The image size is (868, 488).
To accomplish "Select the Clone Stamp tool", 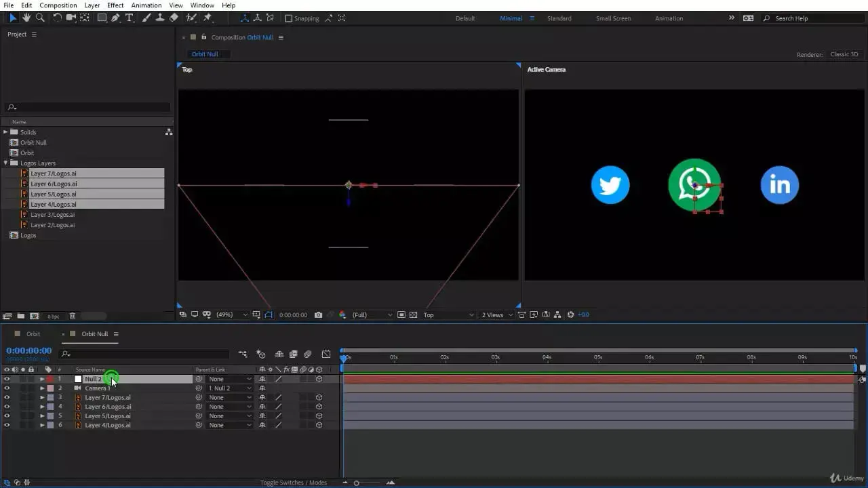I will [x=160, y=18].
